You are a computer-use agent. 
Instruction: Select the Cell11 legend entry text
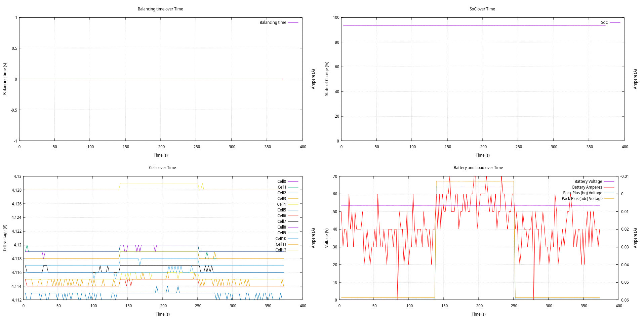click(x=281, y=244)
